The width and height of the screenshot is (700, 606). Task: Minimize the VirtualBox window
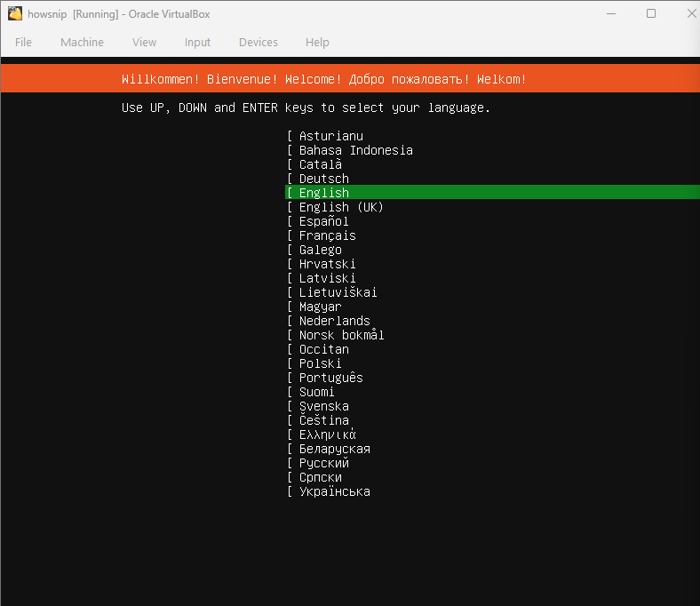point(611,14)
